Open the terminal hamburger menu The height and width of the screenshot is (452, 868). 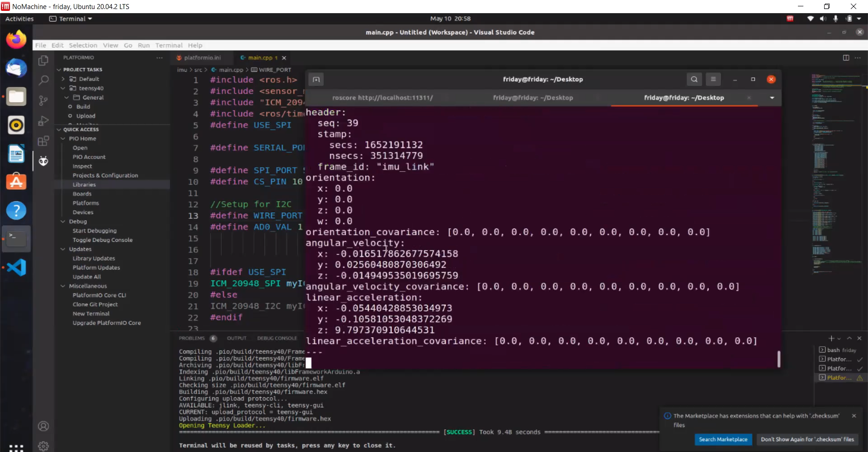pos(713,80)
